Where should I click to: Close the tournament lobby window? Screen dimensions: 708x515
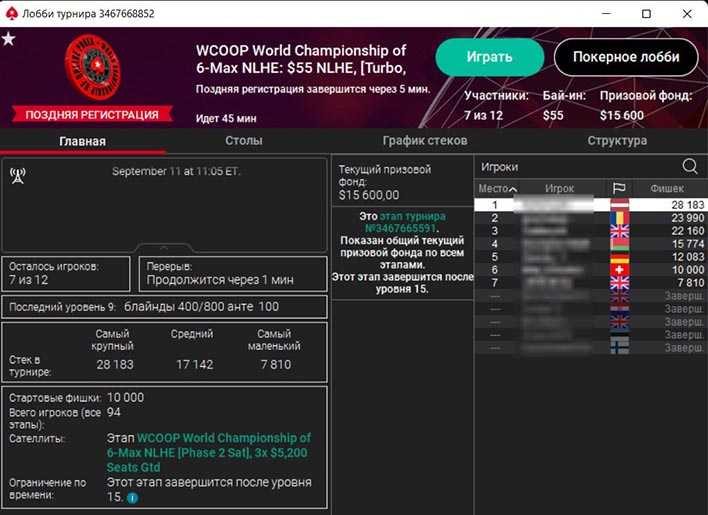687,14
